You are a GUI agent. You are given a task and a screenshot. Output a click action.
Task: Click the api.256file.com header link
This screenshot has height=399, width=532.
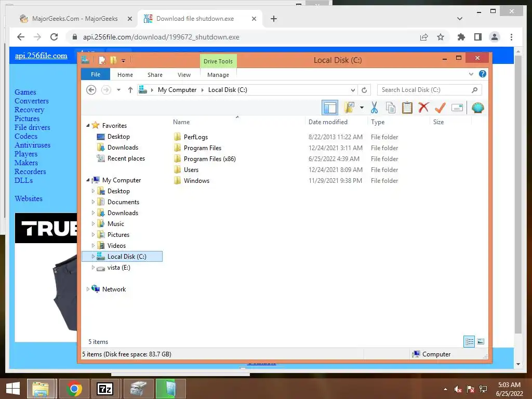pyautogui.click(x=41, y=56)
